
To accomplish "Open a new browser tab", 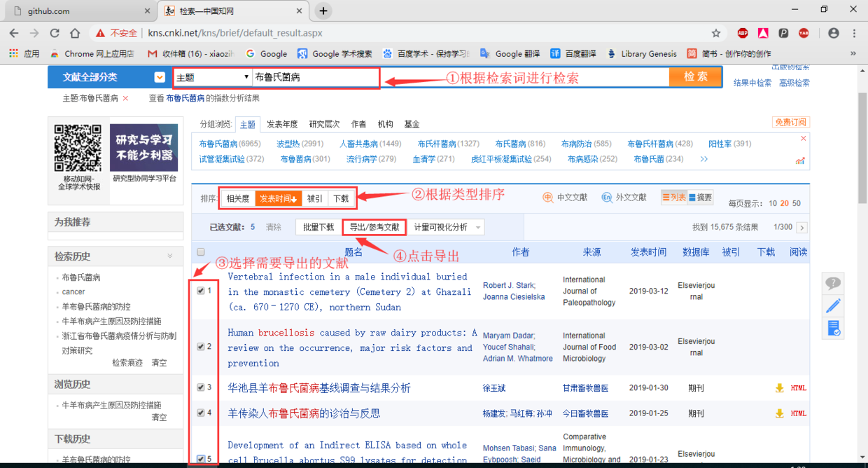I will click(323, 11).
